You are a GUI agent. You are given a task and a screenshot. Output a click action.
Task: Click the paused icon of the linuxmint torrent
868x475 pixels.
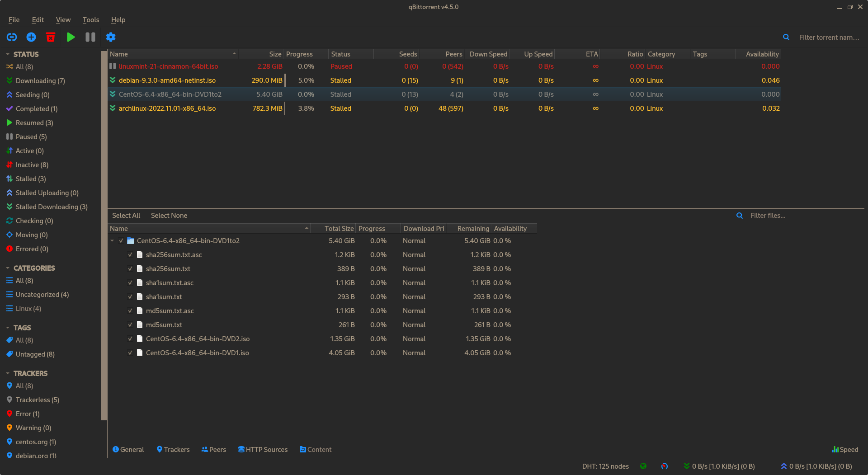click(x=113, y=66)
